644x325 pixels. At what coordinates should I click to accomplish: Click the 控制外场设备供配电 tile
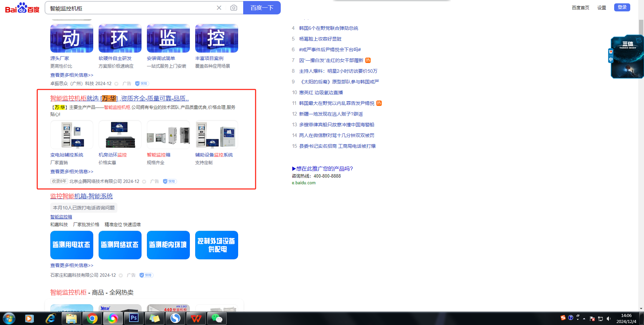click(x=217, y=245)
